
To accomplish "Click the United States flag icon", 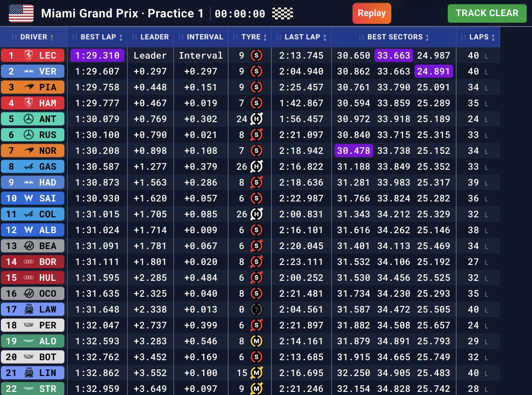I will (21, 13).
